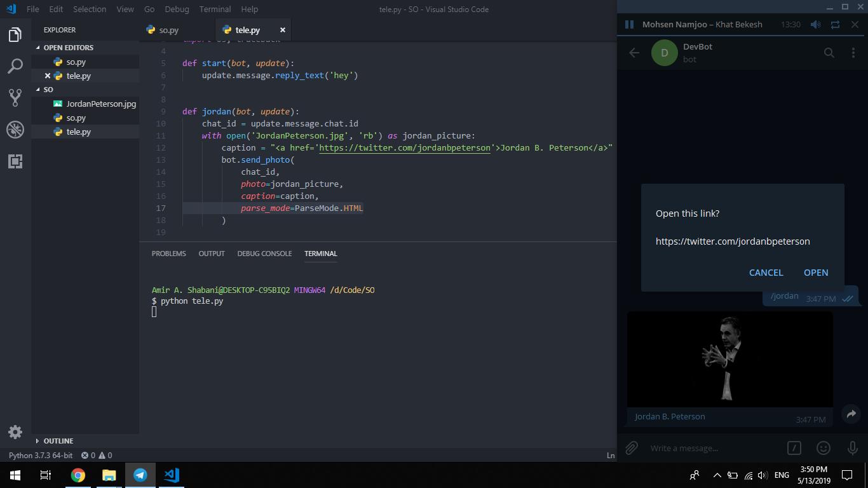Viewport: 868px width, 488px height.
Task: Expand the Outline panel
Action: tap(58, 440)
